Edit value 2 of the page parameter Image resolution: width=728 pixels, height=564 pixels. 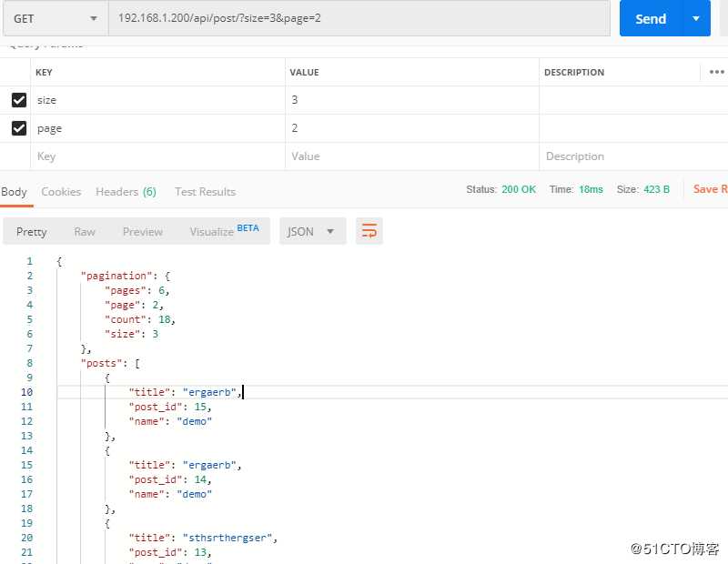coord(412,128)
